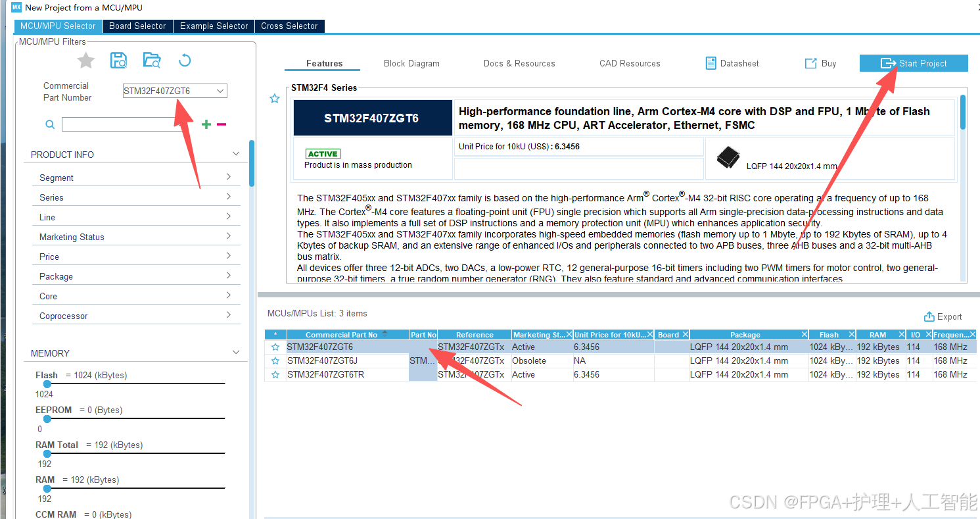Screen dimensions: 980x519
Task: Open the Docs & Resources tab
Action: tap(519, 63)
